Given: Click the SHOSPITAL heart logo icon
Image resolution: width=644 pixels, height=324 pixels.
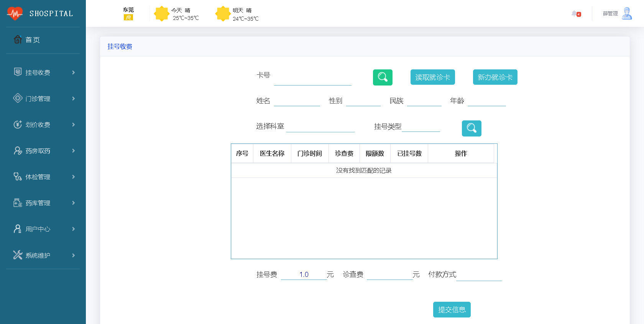Looking at the screenshot, I should point(15,13).
